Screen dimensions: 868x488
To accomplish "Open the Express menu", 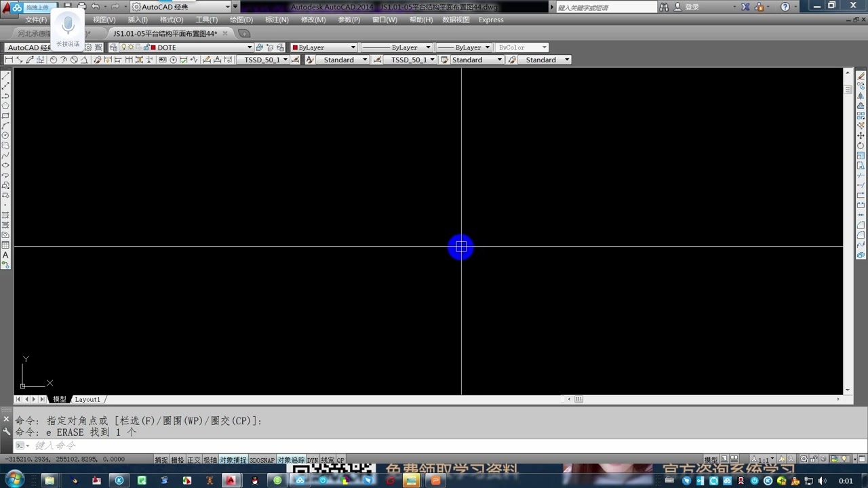I will (x=491, y=20).
